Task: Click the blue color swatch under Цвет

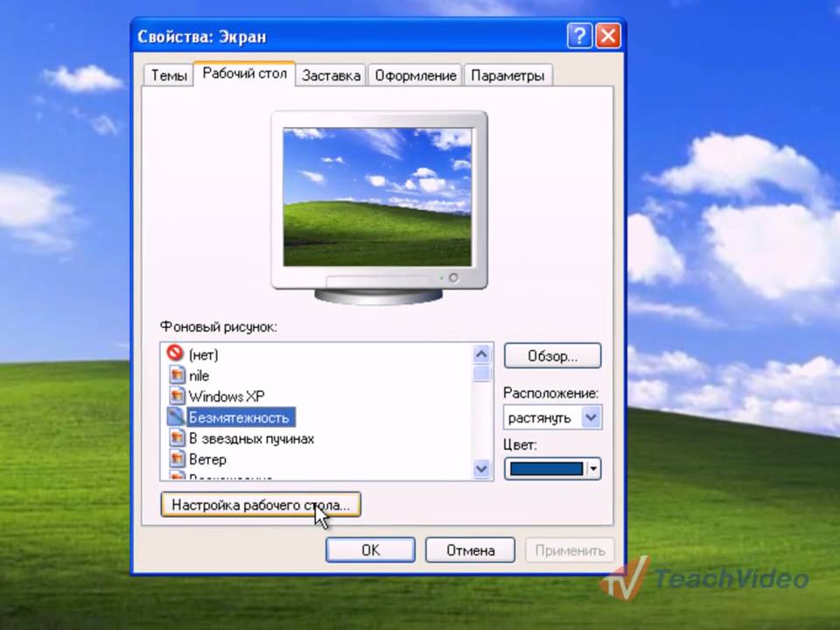Action: 546,469
